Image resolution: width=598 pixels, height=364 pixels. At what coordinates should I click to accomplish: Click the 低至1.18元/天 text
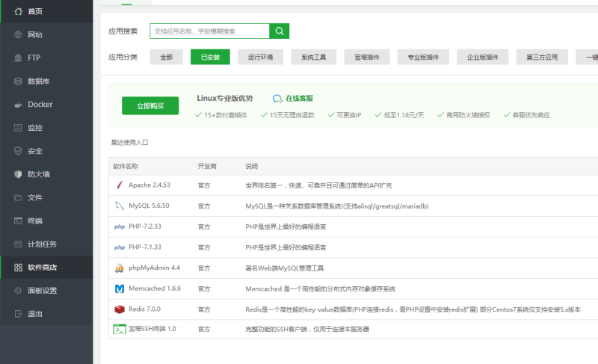pyautogui.click(x=404, y=115)
